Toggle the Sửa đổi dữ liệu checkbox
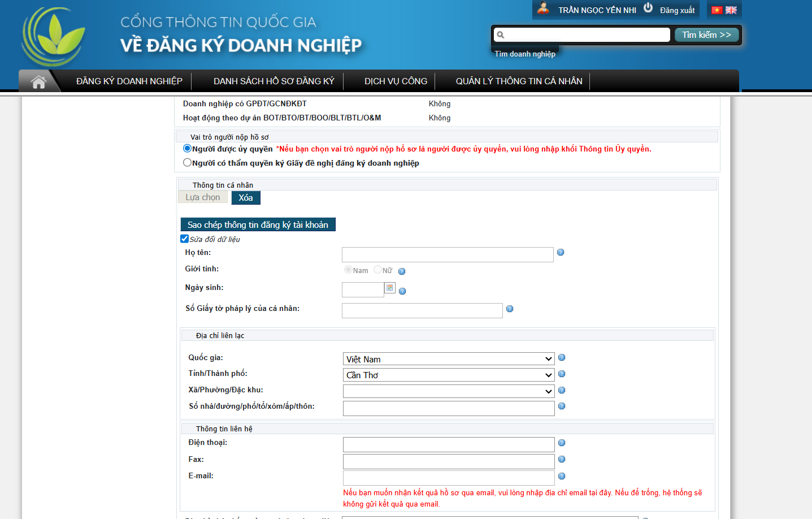The image size is (812, 519). (184, 239)
